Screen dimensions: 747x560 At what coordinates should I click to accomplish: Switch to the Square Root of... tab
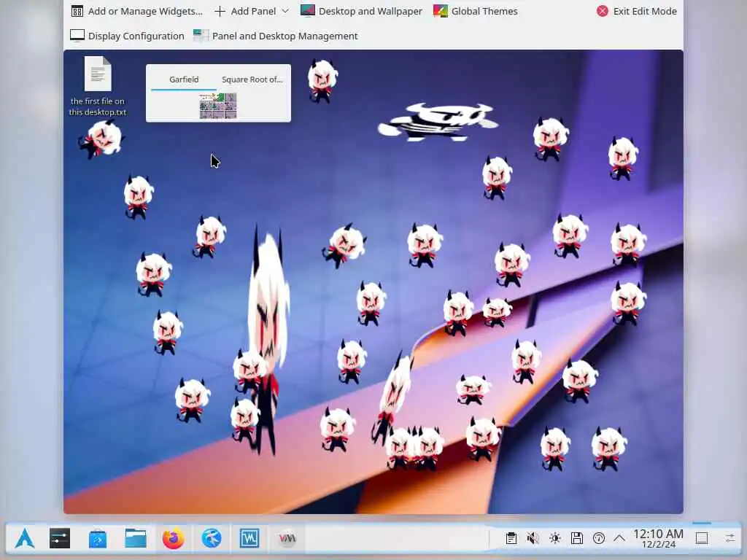point(252,79)
